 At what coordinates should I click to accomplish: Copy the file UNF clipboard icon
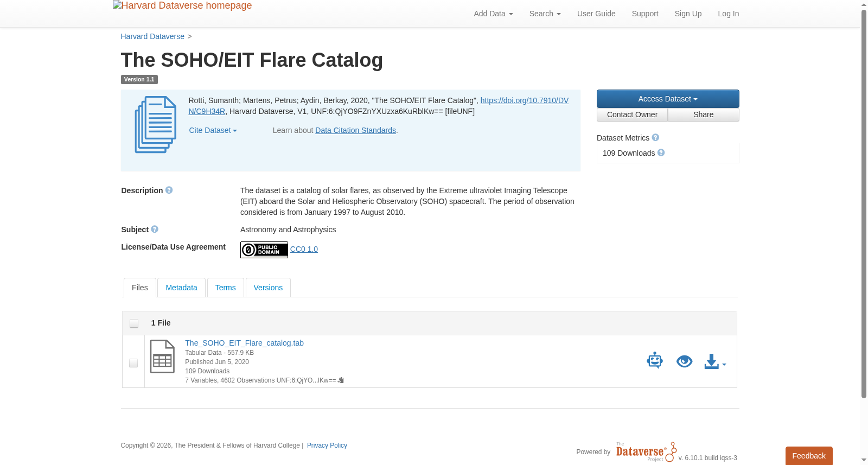click(341, 380)
